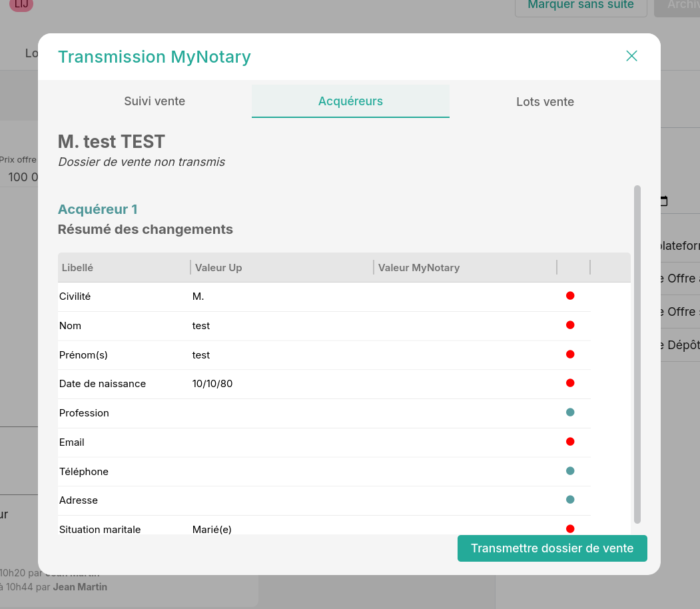700x609 pixels.
Task: Click the Transmission MyNotary title
Action: (155, 57)
